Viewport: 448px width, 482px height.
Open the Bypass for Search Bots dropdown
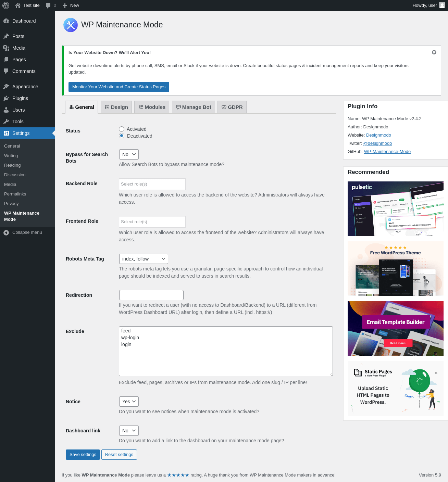click(129, 154)
